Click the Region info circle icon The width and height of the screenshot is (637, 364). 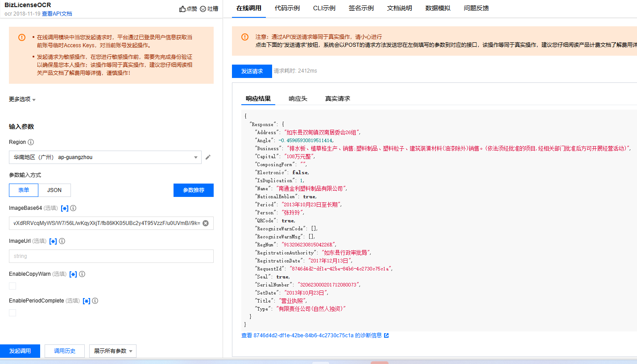click(31, 142)
